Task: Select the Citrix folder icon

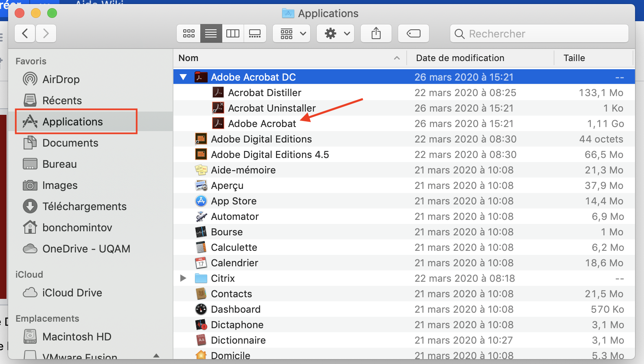Action: point(201,278)
